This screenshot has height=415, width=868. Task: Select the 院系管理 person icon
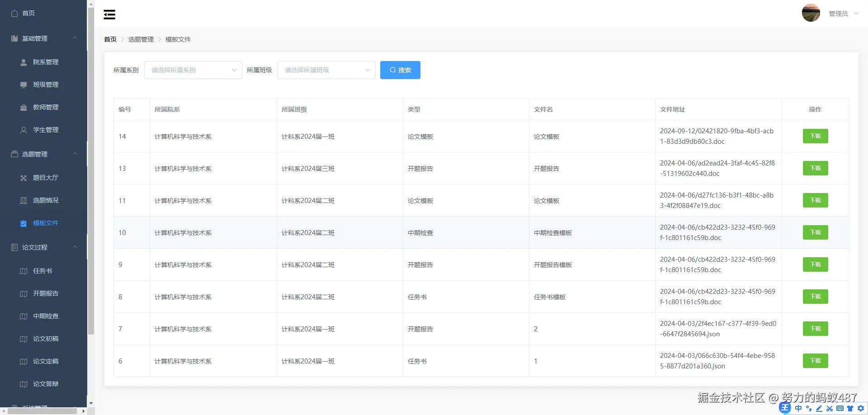(x=24, y=62)
